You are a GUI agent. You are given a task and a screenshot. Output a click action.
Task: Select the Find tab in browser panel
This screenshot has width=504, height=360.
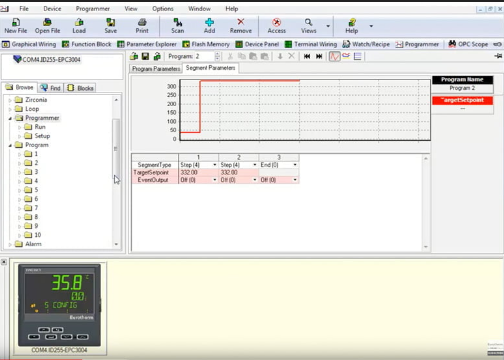[x=51, y=88]
